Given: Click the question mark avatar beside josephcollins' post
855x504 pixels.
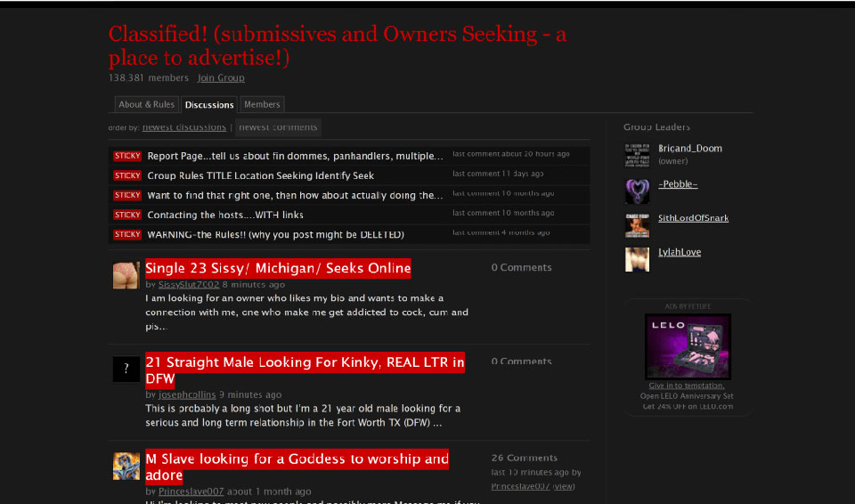Looking at the screenshot, I should [126, 369].
